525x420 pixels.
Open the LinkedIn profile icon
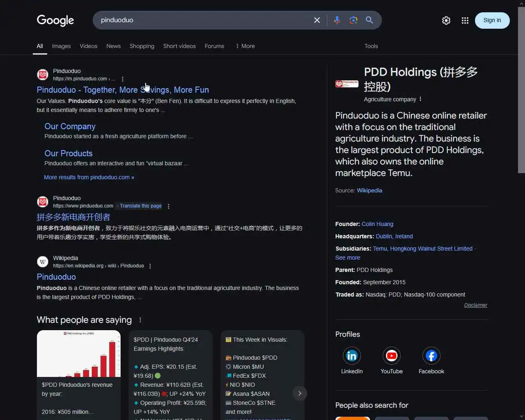pos(352,356)
